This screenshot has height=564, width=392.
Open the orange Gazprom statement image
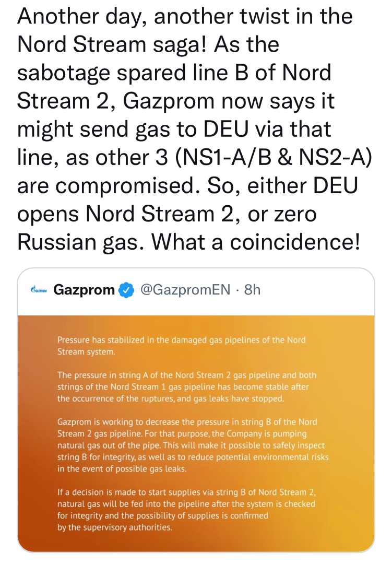point(196,426)
